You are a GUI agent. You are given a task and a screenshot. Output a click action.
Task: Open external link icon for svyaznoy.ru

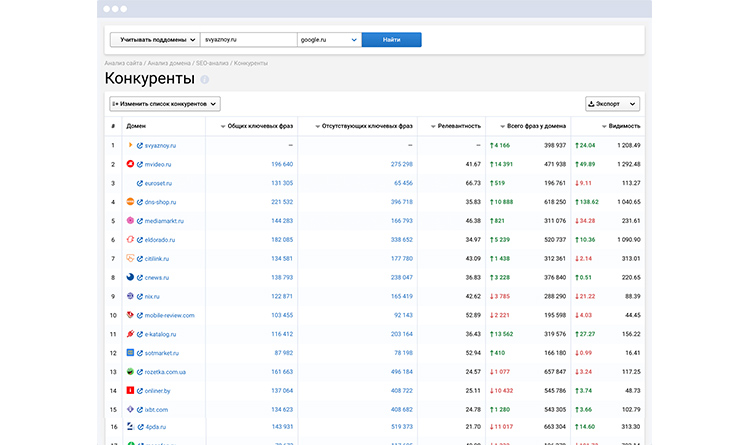click(x=140, y=145)
